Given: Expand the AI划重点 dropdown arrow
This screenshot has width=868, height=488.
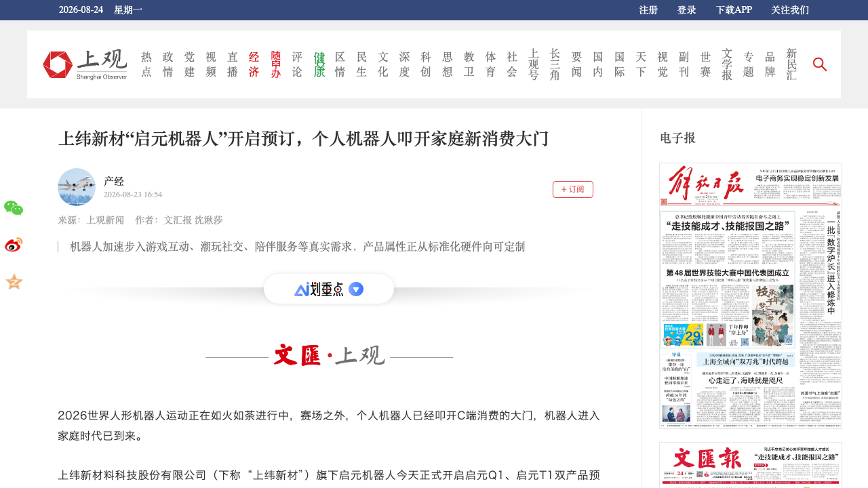Looking at the screenshot, I should click(x=356, y=289).
